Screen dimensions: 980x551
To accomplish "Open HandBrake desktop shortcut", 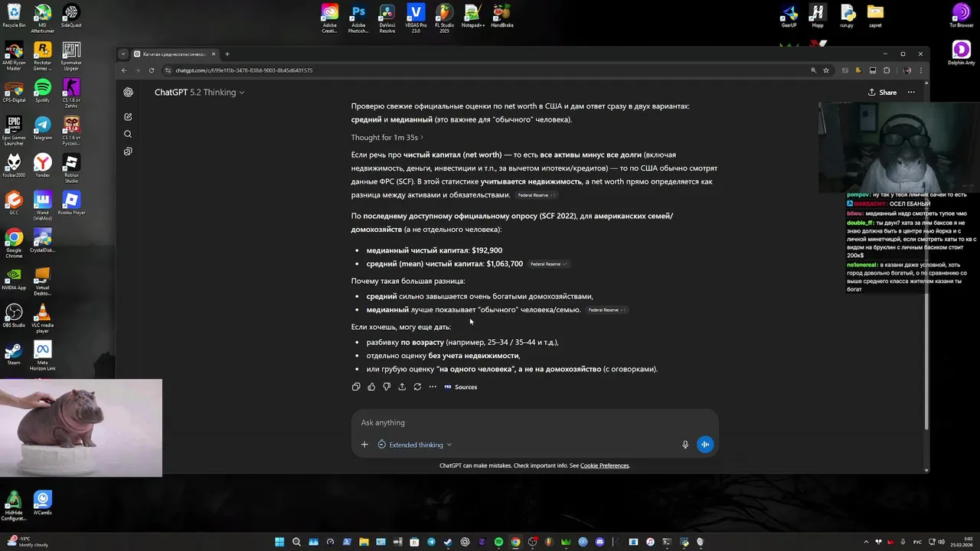I will tap(501, 15).
